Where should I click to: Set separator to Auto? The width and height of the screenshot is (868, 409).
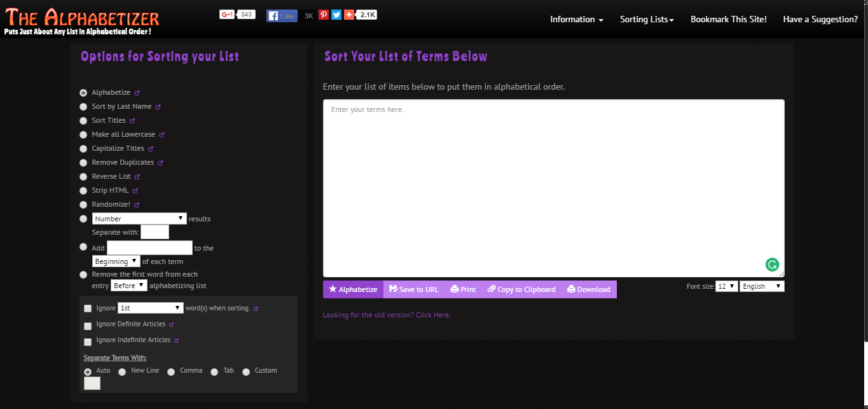pos(88,372)
